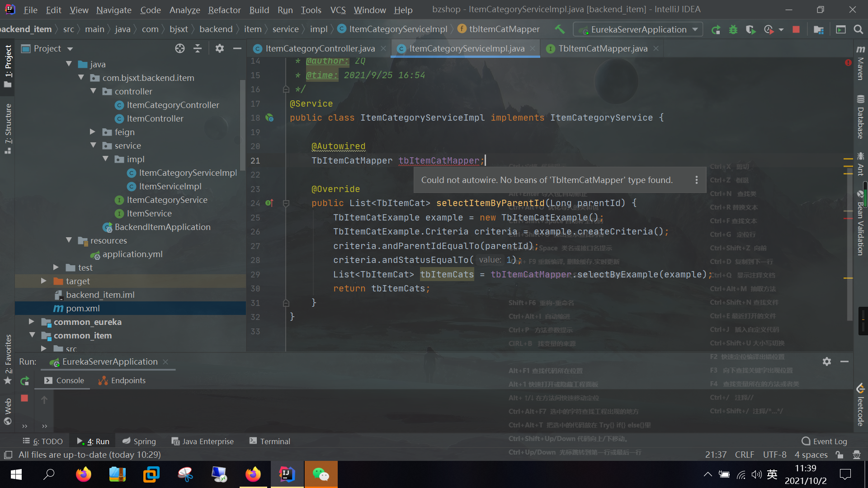868x488 pixels.
Task: Collapse the controller folder
Action: tap(93, 91)
